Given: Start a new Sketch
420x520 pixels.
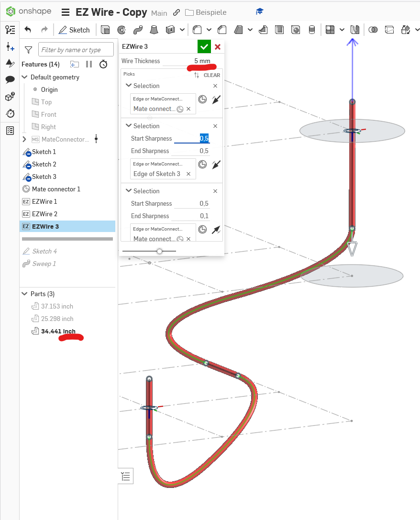Looking at the screenshot, I should (x=74, y=30).
